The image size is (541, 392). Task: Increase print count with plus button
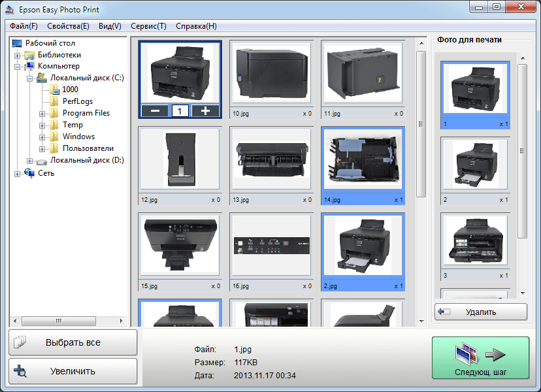205,111
